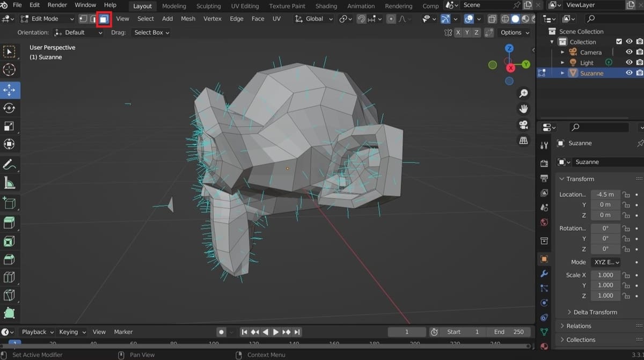The image size is (644, 360).
Task: Open the Vertex menu
Action: pyautogui.click(x=213, y=19)
